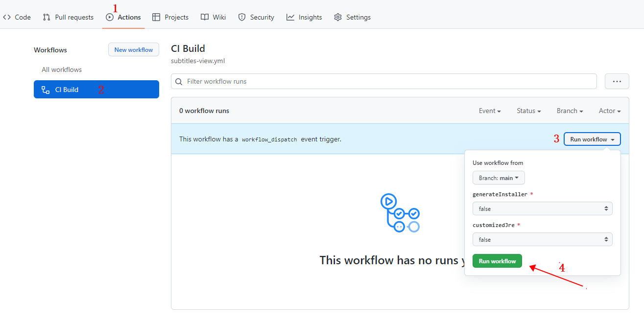Viewport: 644px width, 321px height.
Task: Click the Wiki book icon
Action: click(205, 17)
